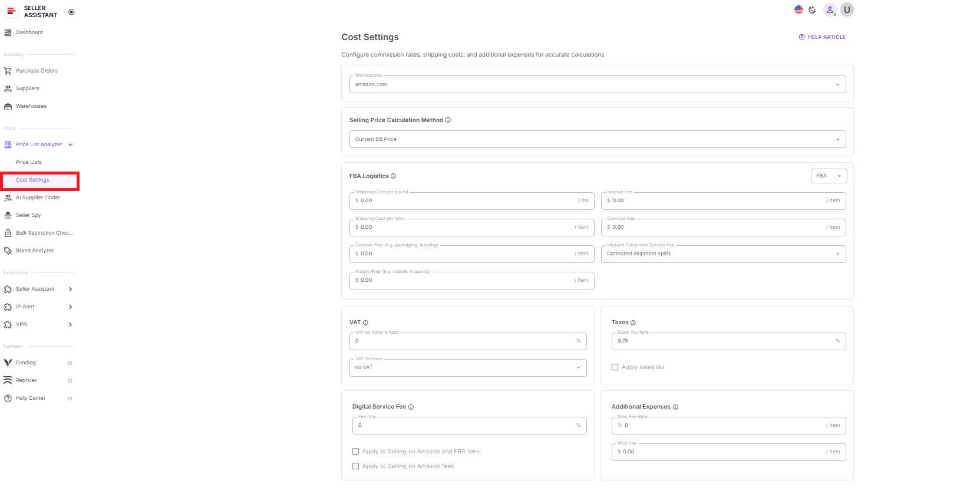Open the Seller Spy tool
Viewport: 980px width, 497px height.
(x=28, y=215)
